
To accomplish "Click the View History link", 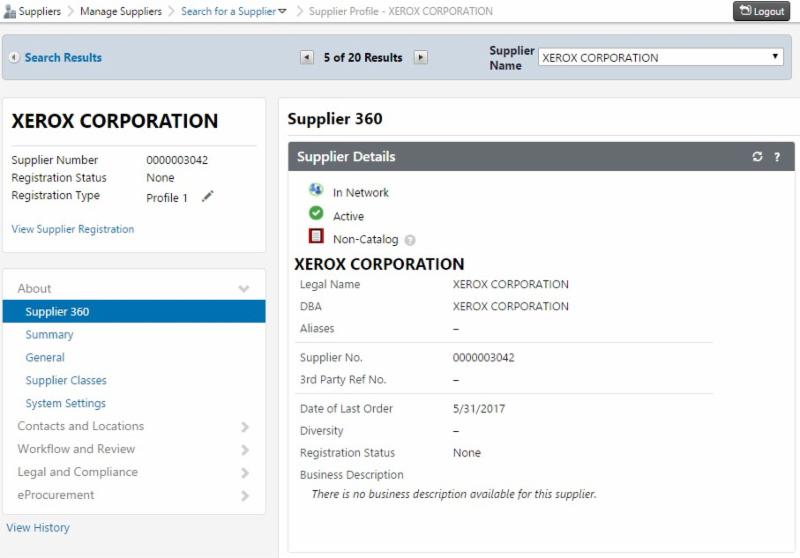I will coord(38,527).
